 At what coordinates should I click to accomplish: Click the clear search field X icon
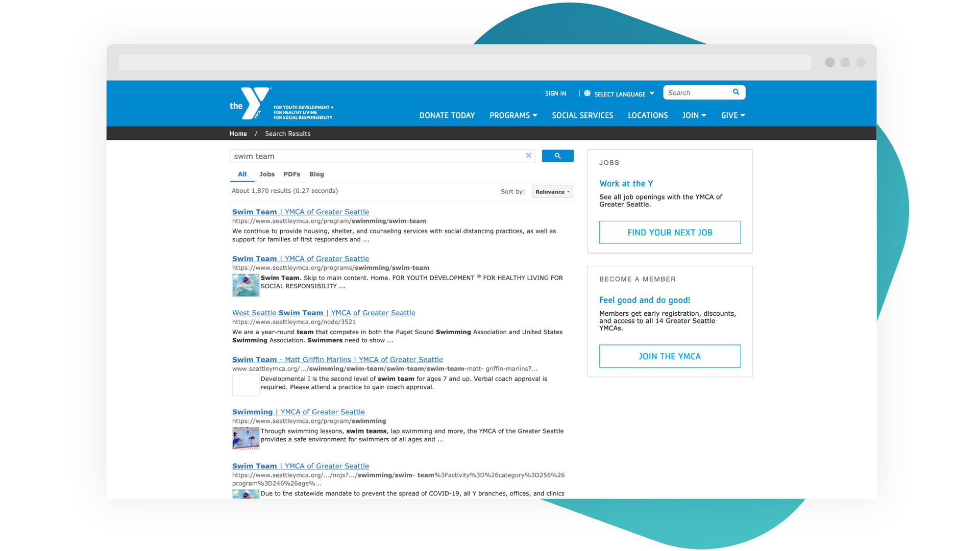click(529, 156)
